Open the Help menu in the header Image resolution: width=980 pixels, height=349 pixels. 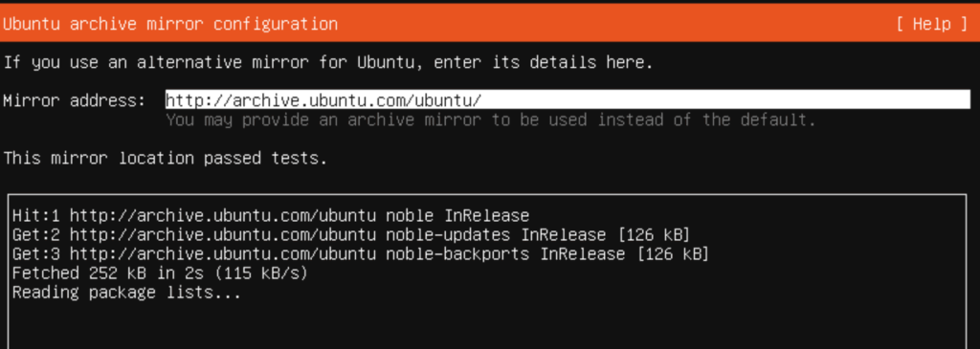pyautogui.click(x=931, y=24)
